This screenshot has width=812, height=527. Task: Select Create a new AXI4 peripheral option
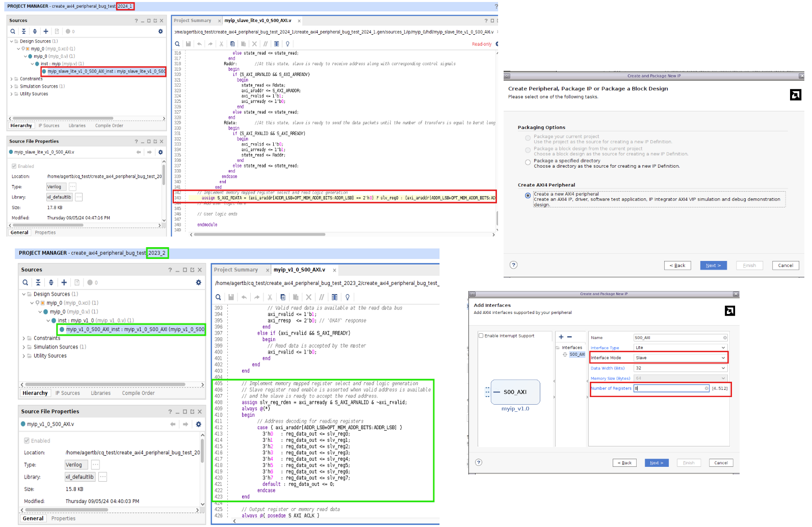pos(528,196)
